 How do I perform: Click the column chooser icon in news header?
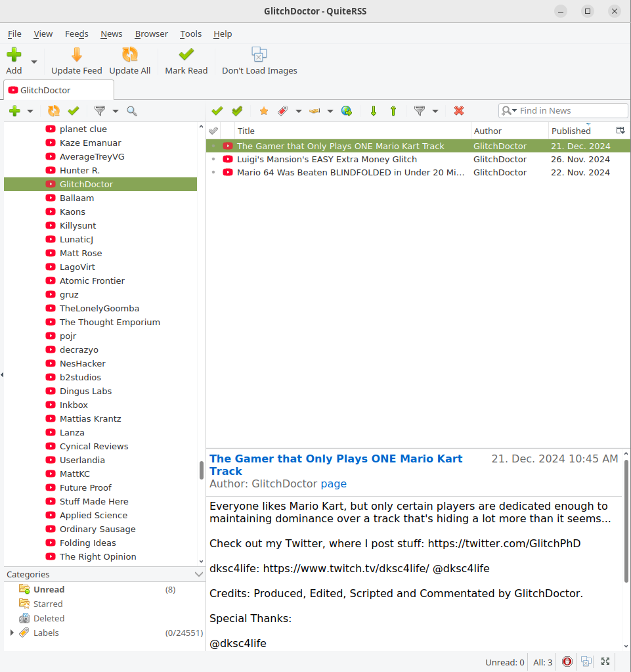coord(620,130)
